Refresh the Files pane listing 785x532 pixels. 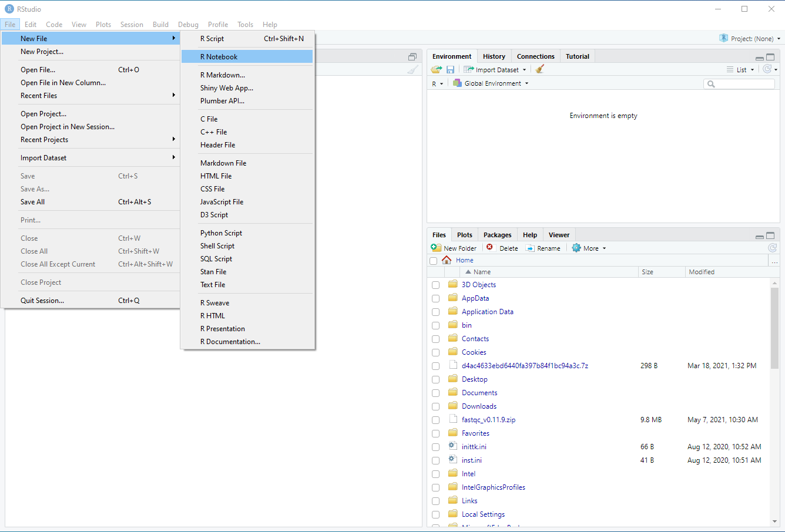(773, 248)
